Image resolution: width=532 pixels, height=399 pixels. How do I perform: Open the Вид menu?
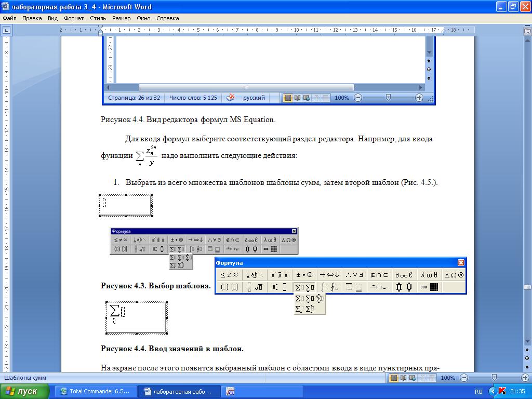point(52,18)
